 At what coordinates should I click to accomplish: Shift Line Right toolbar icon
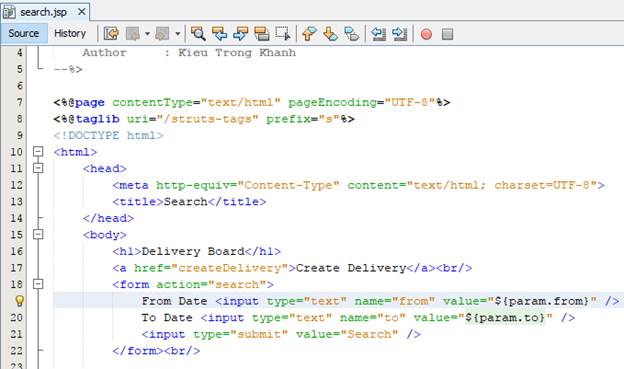click(x=399, y=33)
